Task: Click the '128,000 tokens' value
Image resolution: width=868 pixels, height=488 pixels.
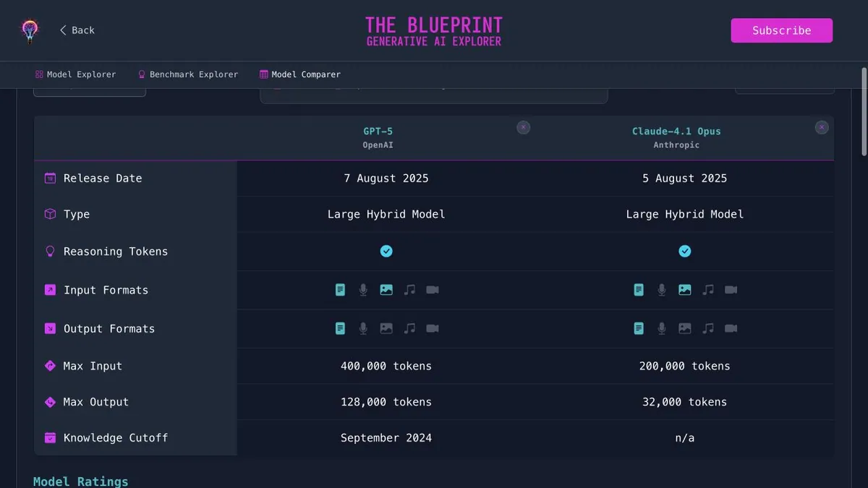Action: (x=386, y=402)
